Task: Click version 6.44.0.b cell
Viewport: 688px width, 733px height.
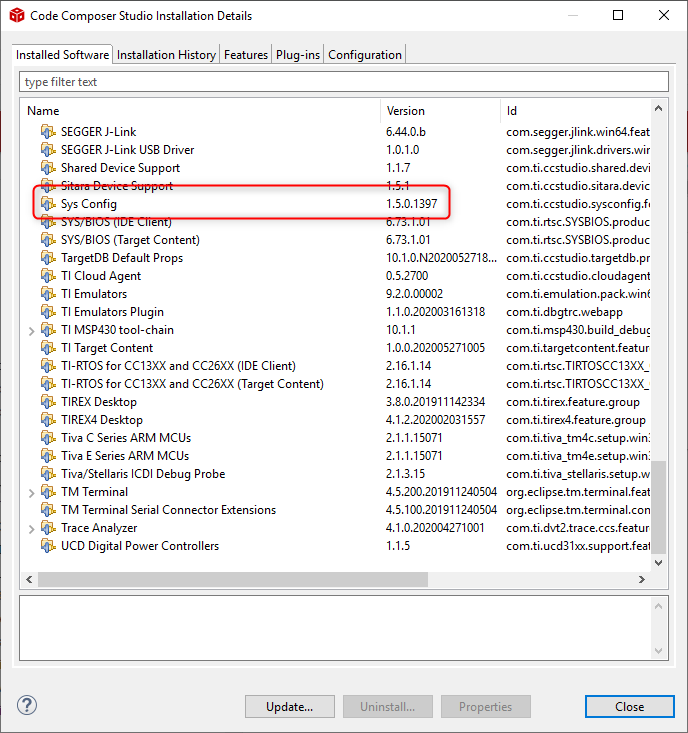Action: tap(406, 132)
